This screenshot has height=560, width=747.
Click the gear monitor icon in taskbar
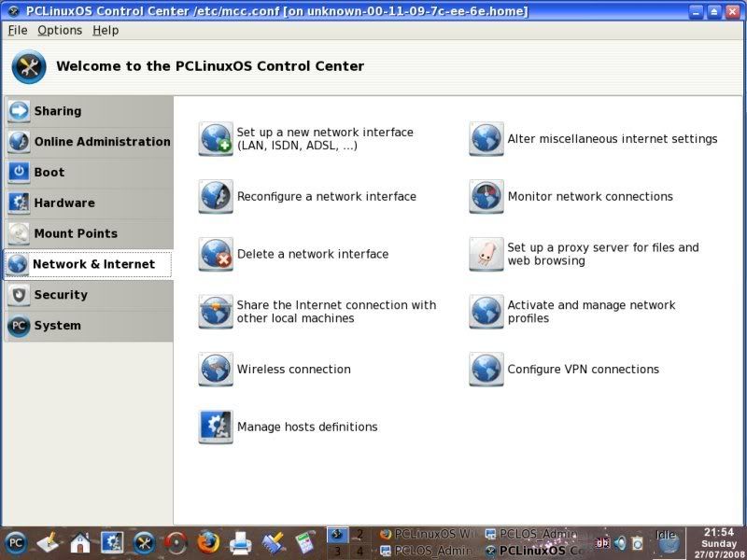[x=112, y=543]
